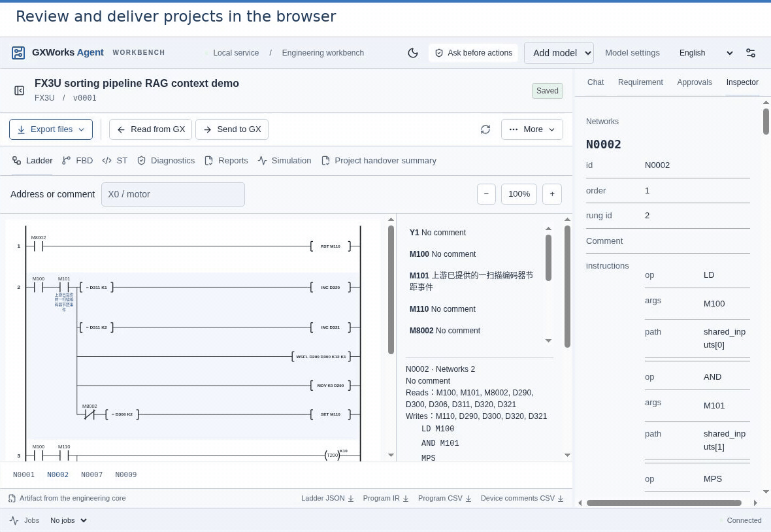
Task: Open Simulation tab
Action: coord(285,161)
